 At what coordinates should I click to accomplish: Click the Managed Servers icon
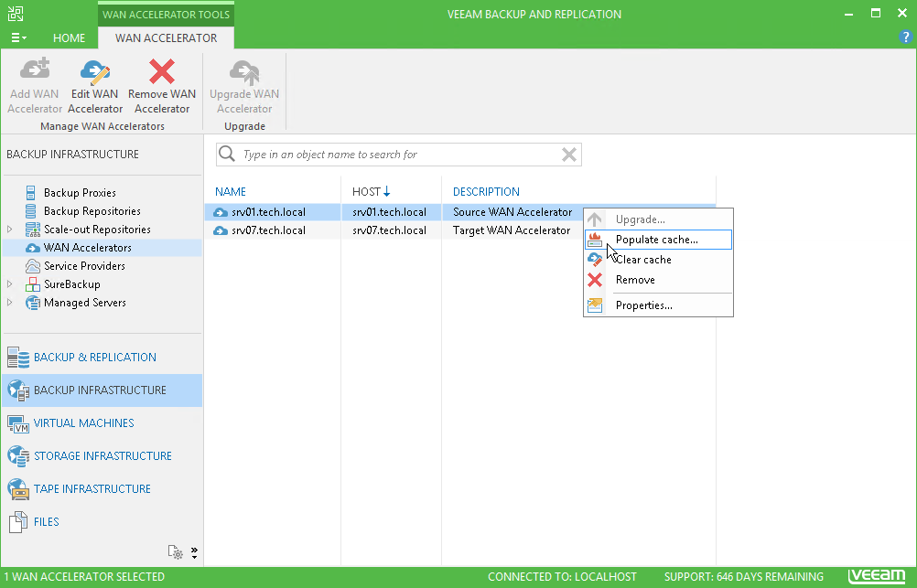pos(33,303)
